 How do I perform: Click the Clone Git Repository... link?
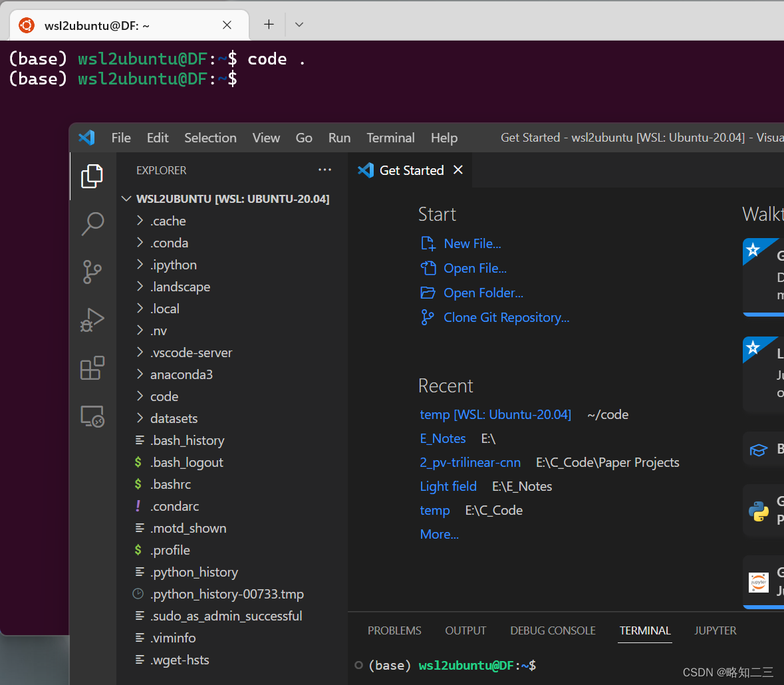click(507, 317)
